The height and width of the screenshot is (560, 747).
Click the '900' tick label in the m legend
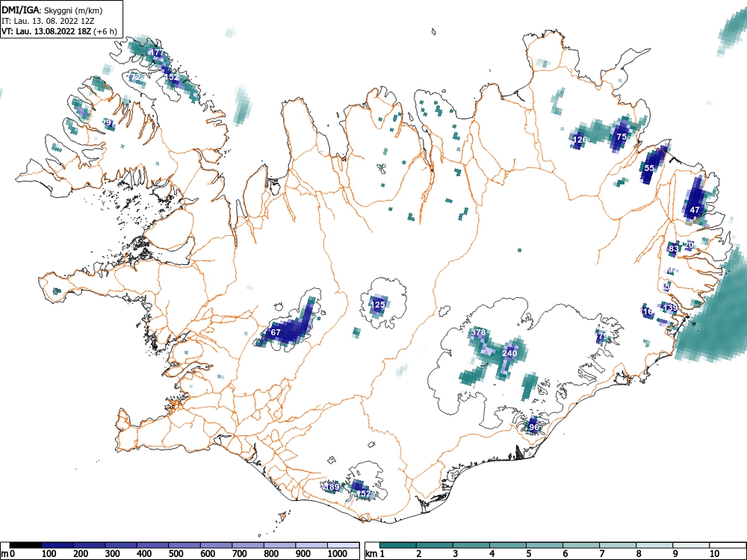coord(303,554)
